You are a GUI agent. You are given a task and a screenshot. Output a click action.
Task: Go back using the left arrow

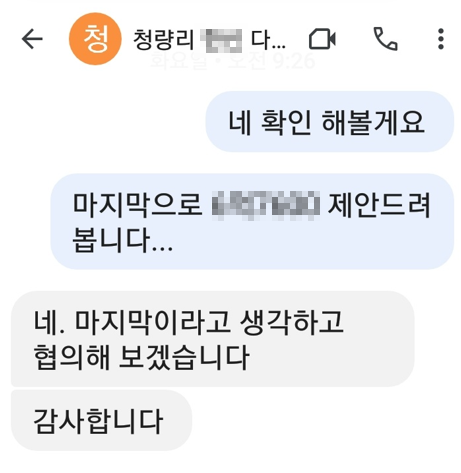(x=32, y=39)
